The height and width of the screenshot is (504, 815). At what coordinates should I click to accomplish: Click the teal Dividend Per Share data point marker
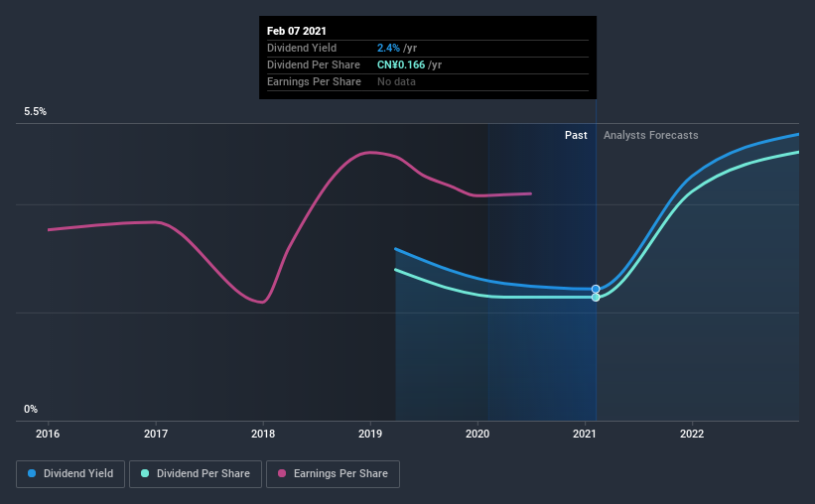pos(596,298)
